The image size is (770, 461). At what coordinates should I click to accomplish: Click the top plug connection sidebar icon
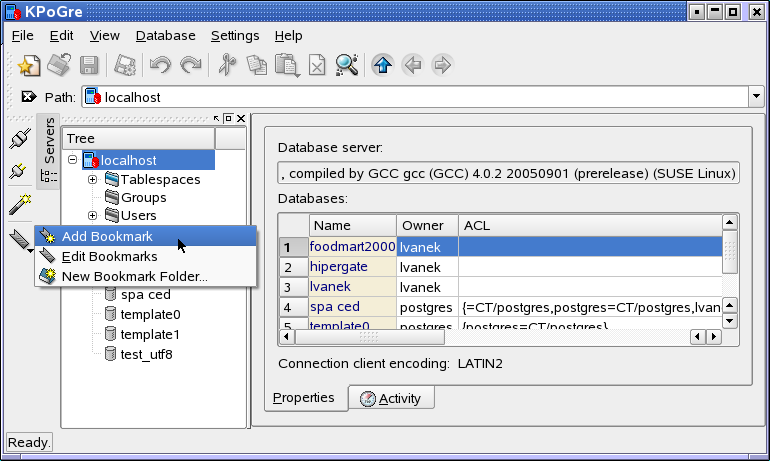(x=19, y=138)
